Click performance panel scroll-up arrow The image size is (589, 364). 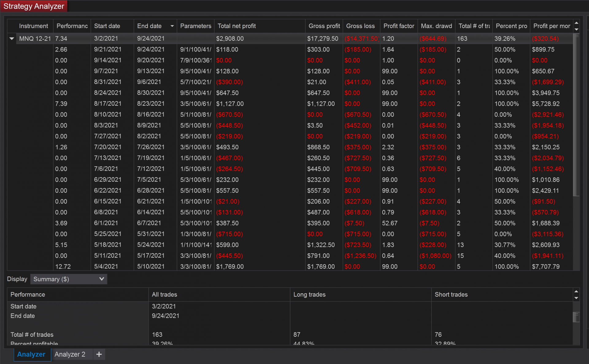click(576, 291)
